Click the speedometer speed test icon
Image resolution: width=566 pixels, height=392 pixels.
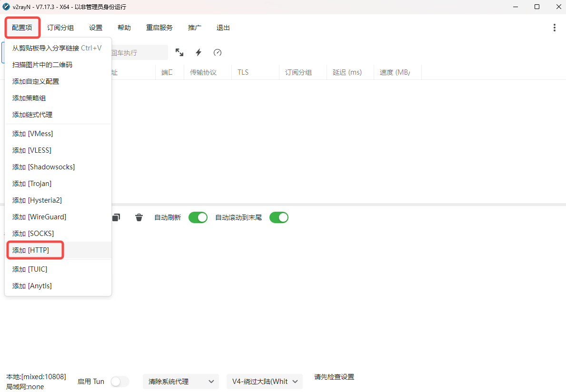click(x=217, y=53)
